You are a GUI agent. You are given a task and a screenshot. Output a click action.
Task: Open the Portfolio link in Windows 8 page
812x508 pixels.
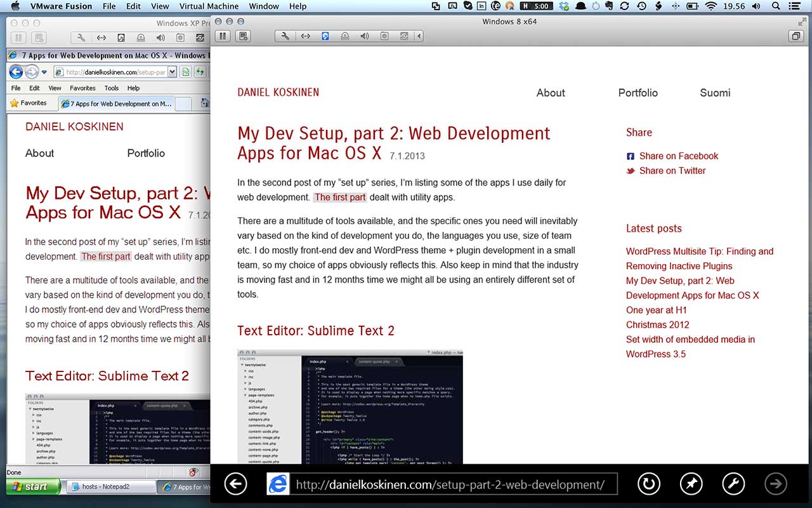[638, 93]
